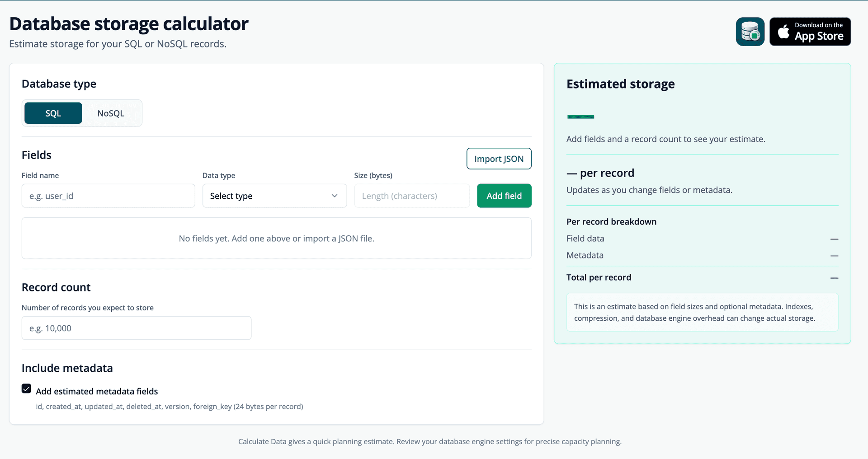
Task: Click the 'Estimated storage' heading
Action: (620, 84)
